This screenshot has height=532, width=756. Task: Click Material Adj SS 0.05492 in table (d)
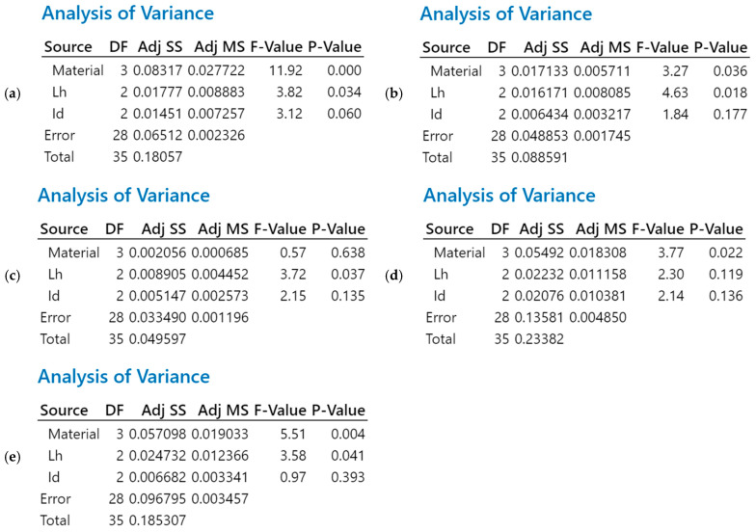[x=539, y=253]
